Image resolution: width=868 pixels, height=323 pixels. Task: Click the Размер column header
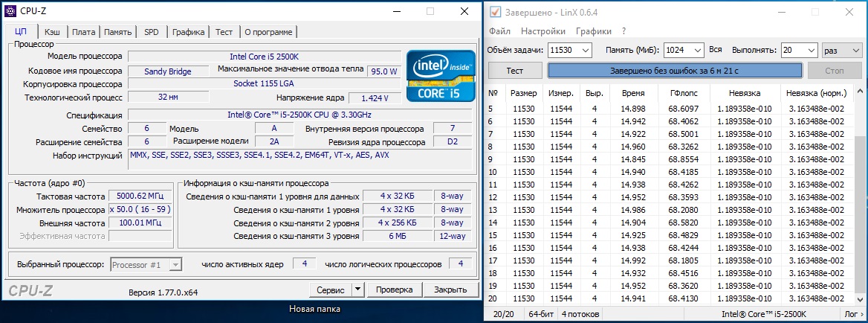coord(524,93)
